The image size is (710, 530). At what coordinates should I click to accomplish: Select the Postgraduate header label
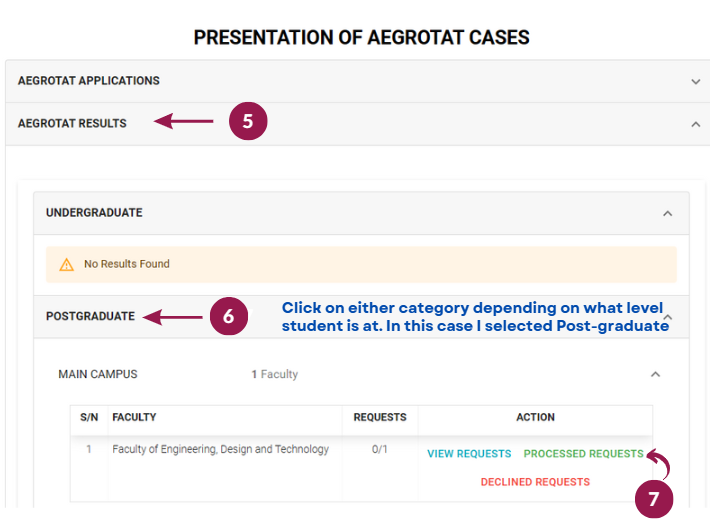(x=90, y=316)
